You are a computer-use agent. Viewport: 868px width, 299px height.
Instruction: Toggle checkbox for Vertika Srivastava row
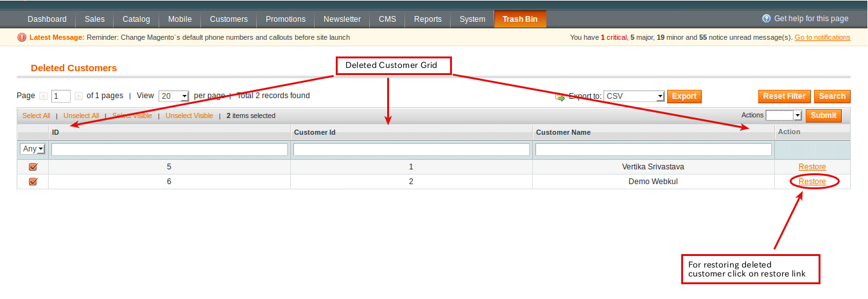coord(33,167)
